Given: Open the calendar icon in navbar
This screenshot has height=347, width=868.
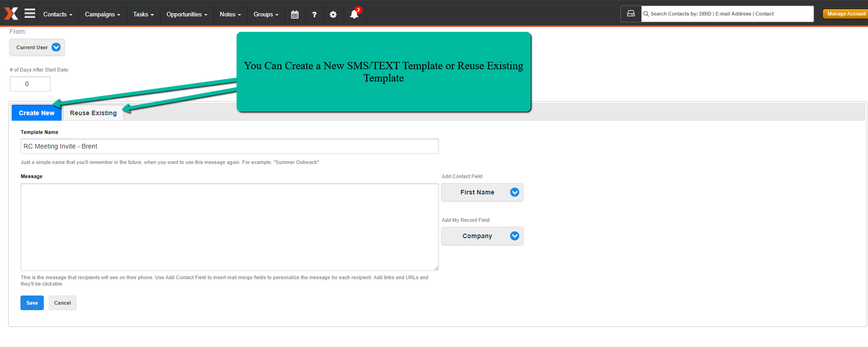Looking at the screenshot, I should (295, 15).
